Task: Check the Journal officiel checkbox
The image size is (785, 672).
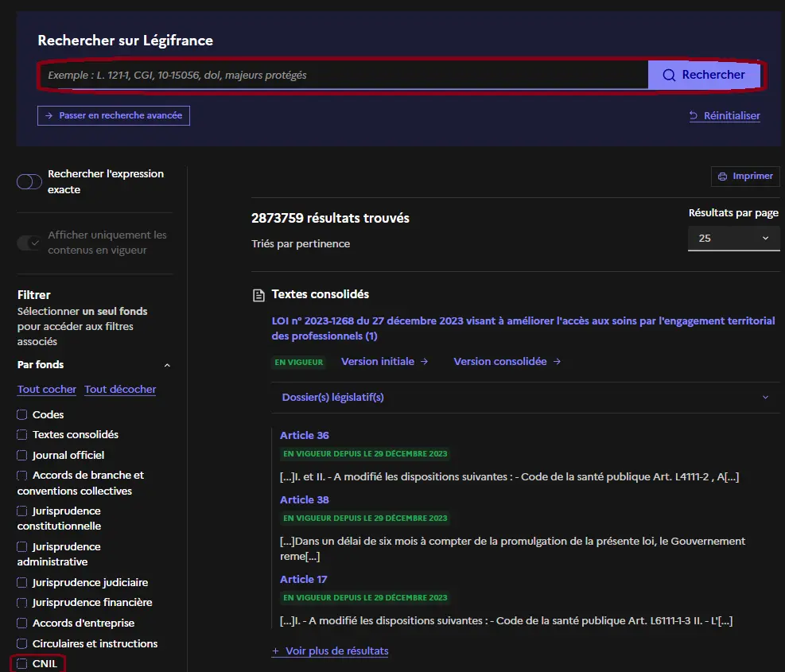Action: coord(22,455)
